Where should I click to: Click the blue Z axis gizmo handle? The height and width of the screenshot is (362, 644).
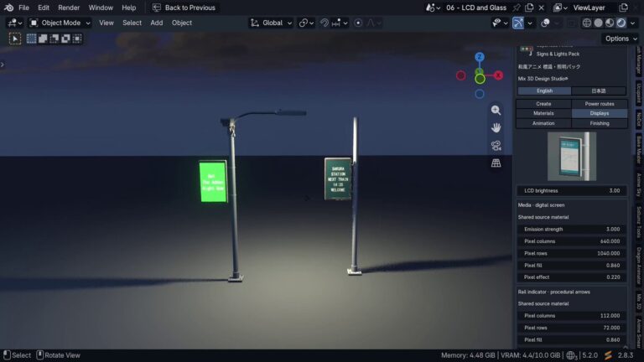coord(480,57)
